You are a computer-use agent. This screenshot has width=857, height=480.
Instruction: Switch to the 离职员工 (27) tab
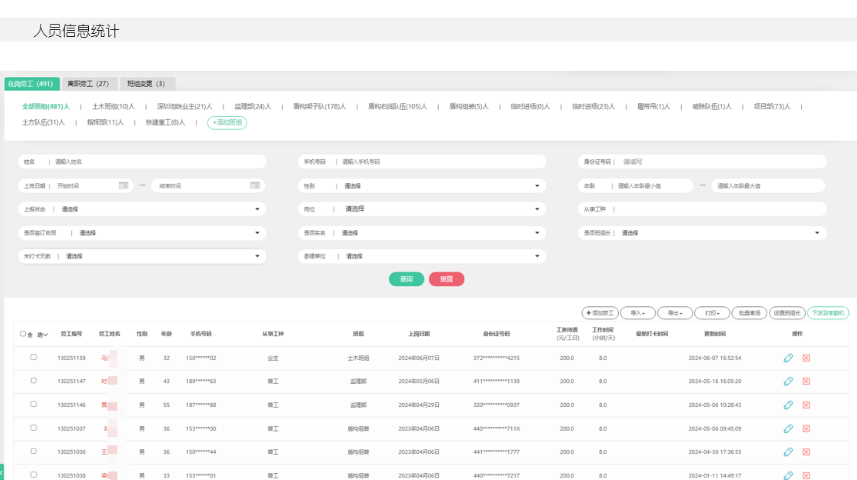click(88, 84)
